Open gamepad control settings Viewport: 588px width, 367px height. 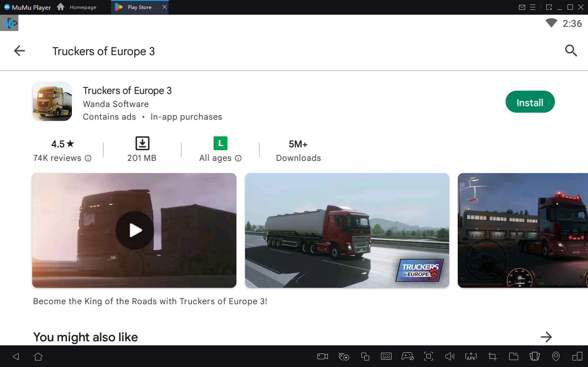408,356
